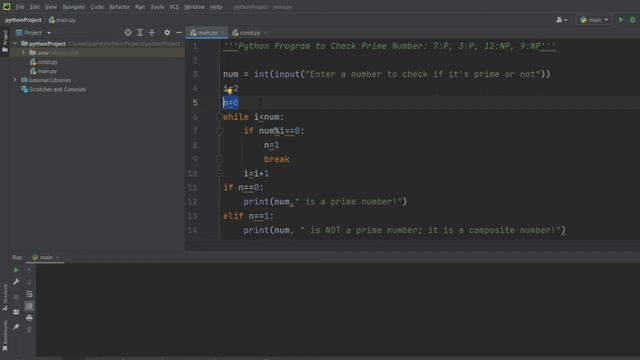The image size is (640, 360).
Task: Close the cond.py editor tab
Action: [265, 33]
